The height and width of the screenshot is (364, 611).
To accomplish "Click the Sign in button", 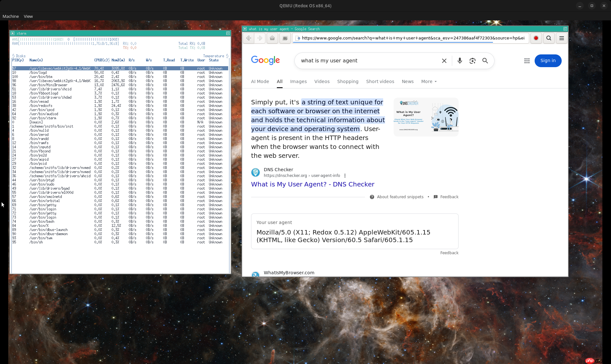I will [x=548, y=60].
